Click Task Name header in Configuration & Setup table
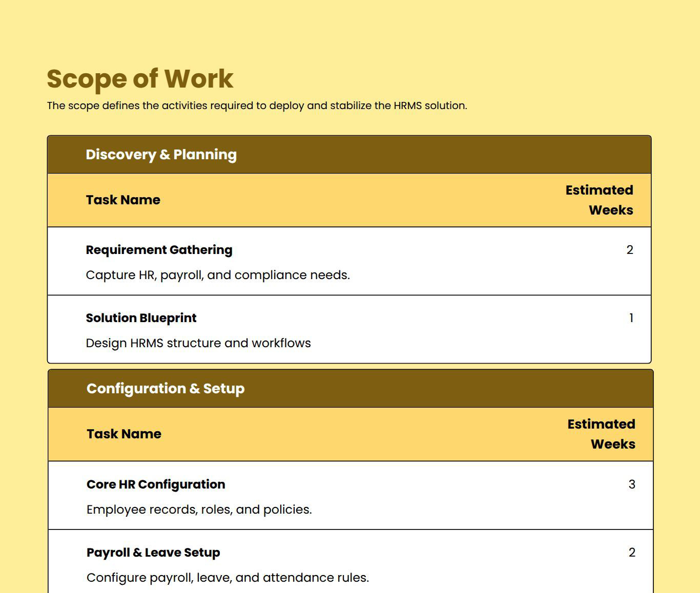Viewport: 700px width, 593px height. click(x=124, y=434)
